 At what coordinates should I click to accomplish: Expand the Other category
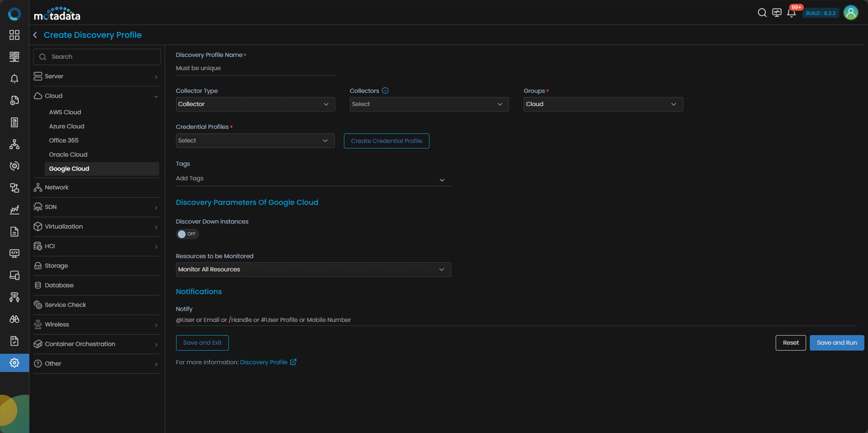pyautogui.click(x=96, y=364)
